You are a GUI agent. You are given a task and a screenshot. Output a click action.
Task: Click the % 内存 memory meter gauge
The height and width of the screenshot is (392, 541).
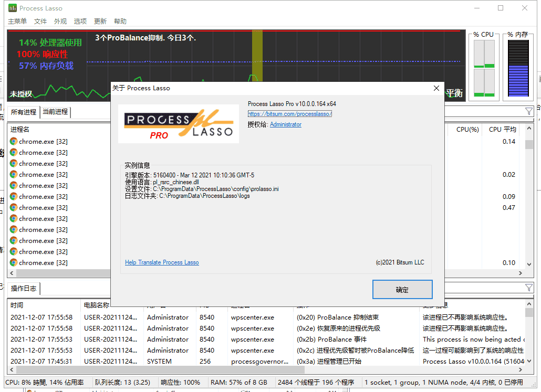pyautogui.click(x=518, y=68)
